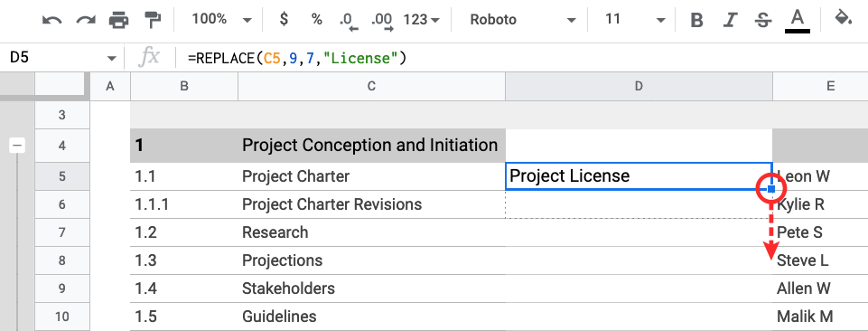
Task: Apply percent format with the % button
Action: click(x=317, y=19)
